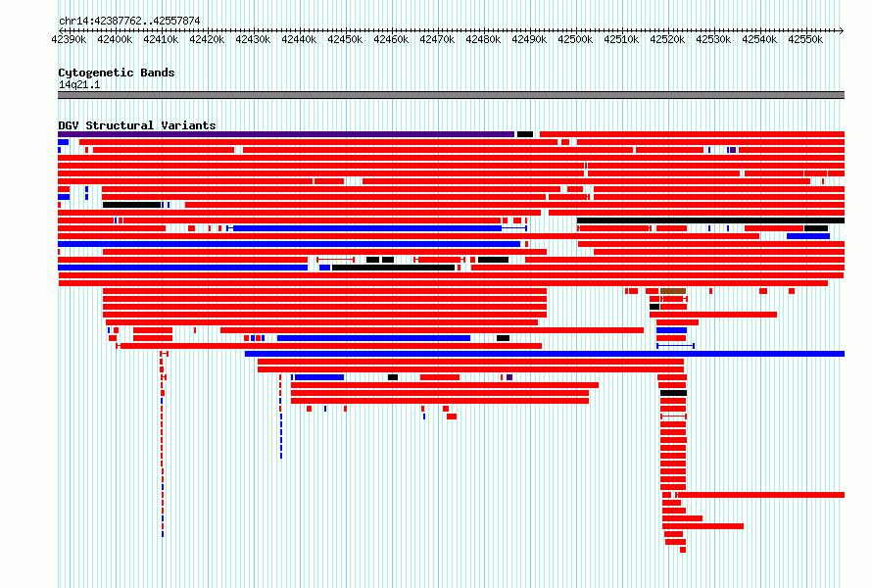Select the 42530k ruler label
872x588 pixels.
[713, 39]
